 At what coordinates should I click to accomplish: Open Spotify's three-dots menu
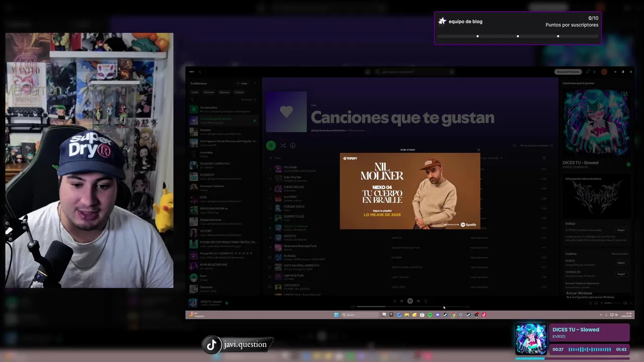coord(192,72)
